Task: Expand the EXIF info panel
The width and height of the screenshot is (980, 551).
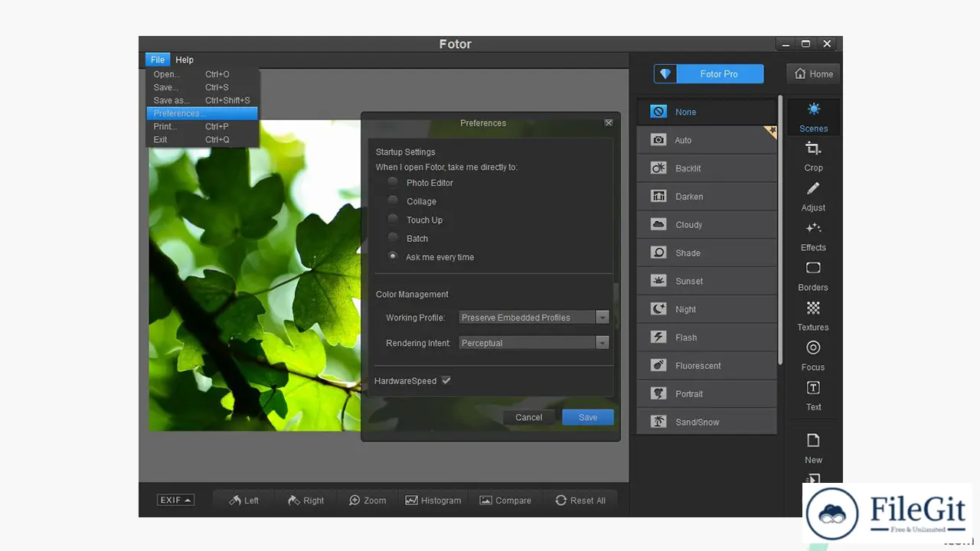Action: (x=175, y=500)
